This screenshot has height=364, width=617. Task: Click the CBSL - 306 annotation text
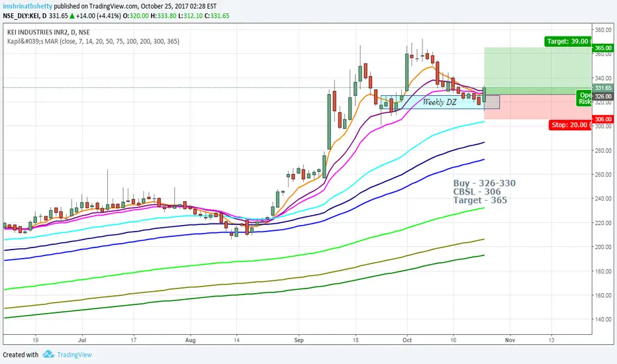tap(477, 192)
